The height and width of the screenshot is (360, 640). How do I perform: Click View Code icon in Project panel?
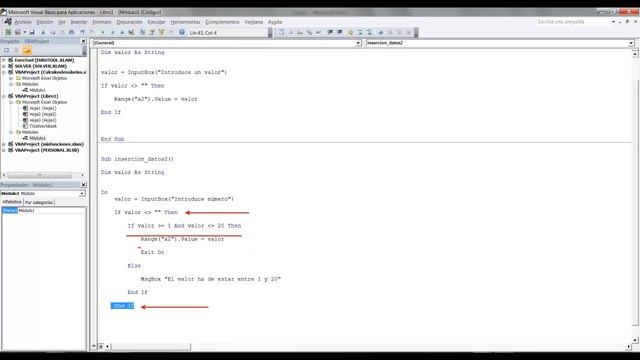coord(6,50)
